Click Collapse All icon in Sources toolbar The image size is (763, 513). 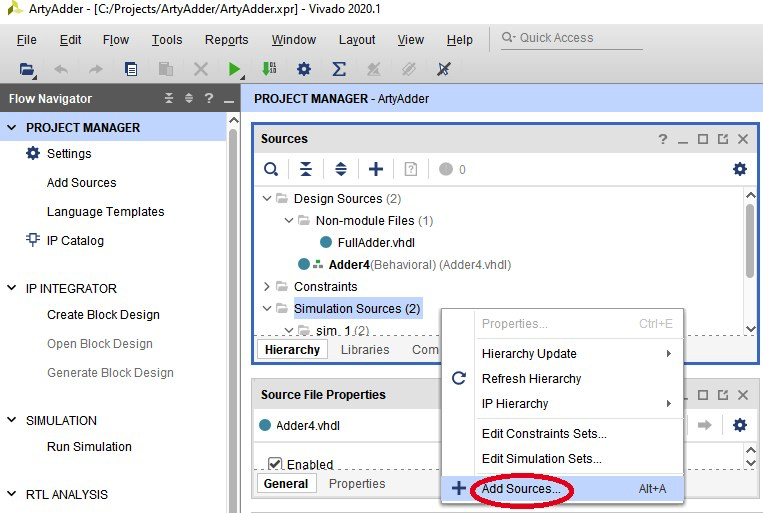[306, 169]
